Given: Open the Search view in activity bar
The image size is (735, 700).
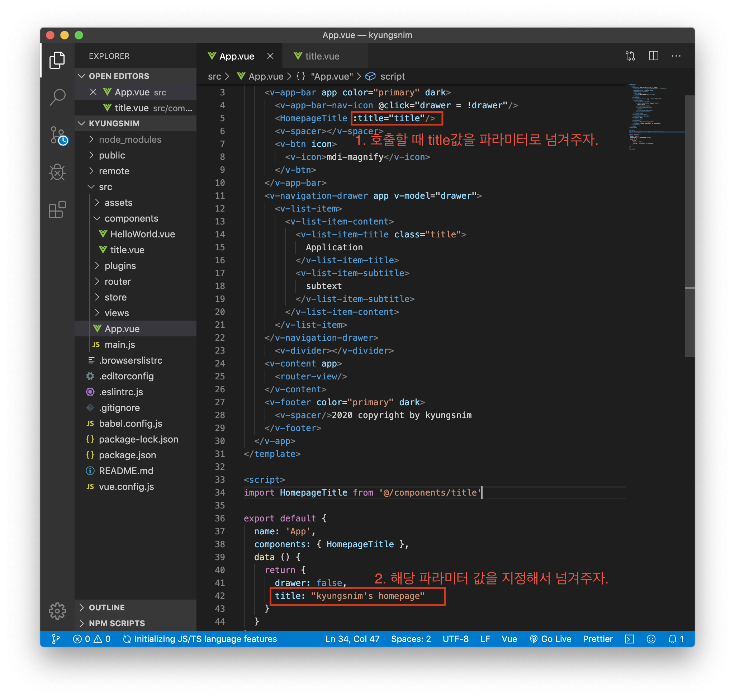Looking at the screenshot, I should [57, 98].
